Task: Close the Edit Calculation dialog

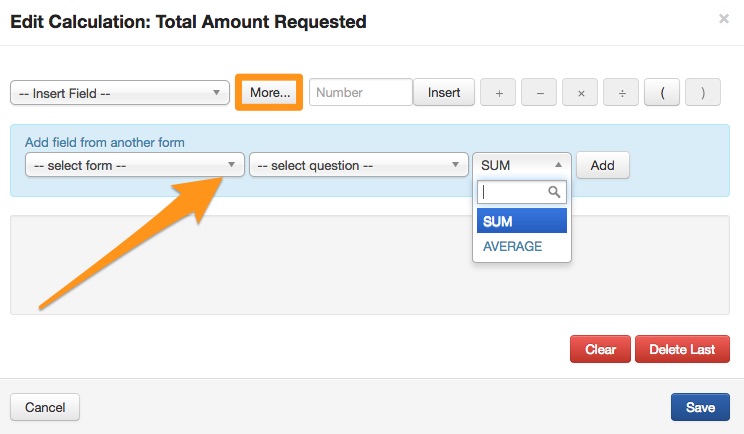Action: [724, 19]
